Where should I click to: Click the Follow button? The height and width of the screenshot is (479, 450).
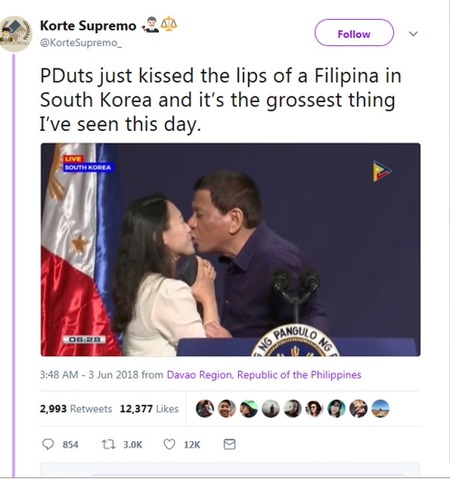pyautogui.click(x=354, y=33)
